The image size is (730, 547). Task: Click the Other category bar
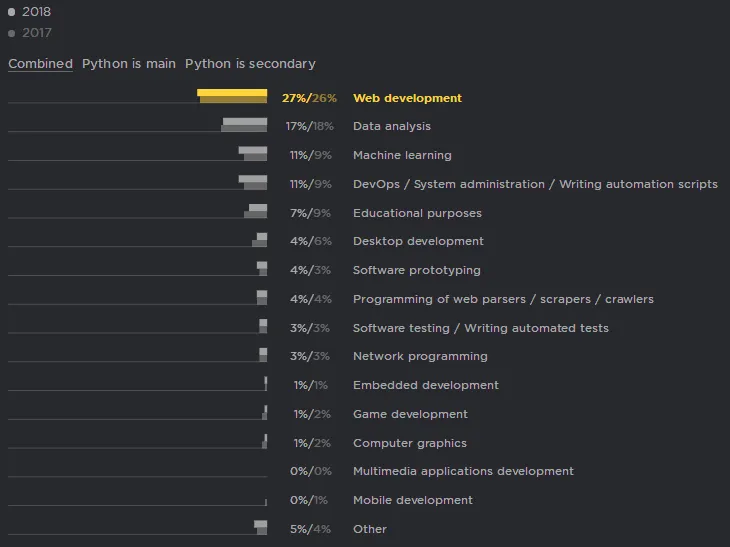point(261,527)
